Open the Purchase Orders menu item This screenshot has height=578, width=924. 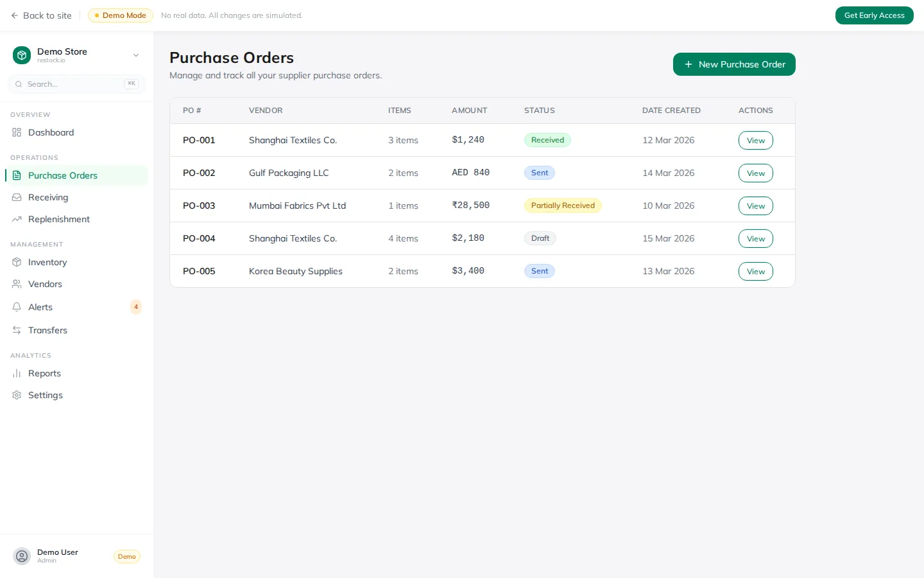pos(63,175)
